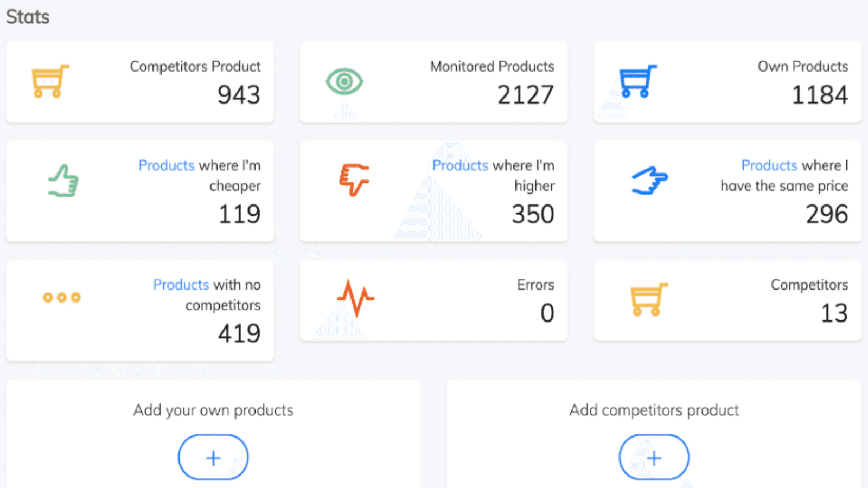The image size is (868, 488).
Task: Select the blue cart icon on Own Products card
Action: tap(639, 82)
